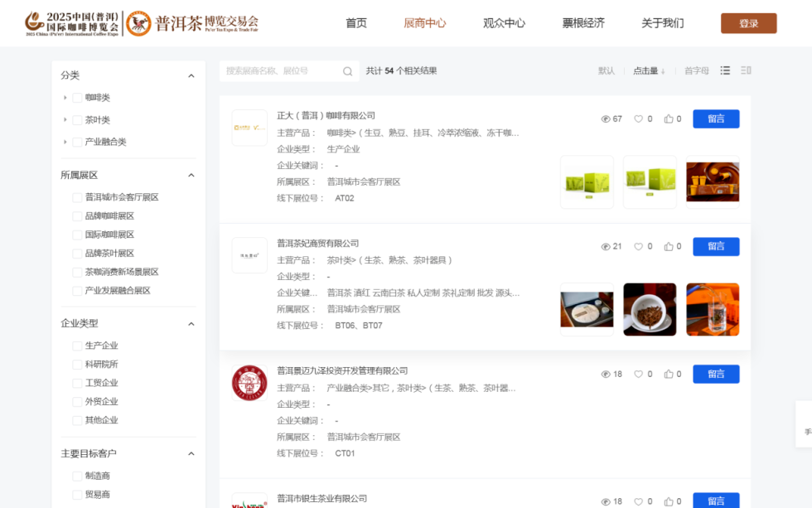This screenshot has width=812, height=508.
Task: Open 正大 dark coffee product thumbnail
Action: click(713, 182)
